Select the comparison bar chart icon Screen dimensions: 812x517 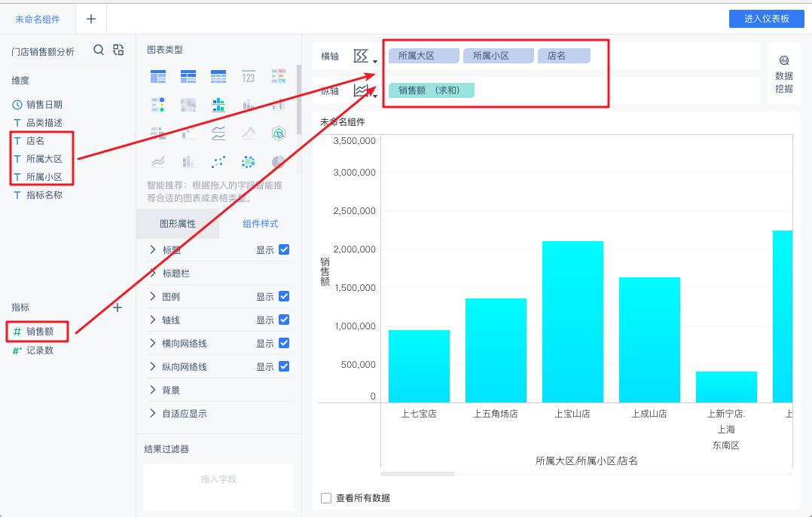pos(158,133)
